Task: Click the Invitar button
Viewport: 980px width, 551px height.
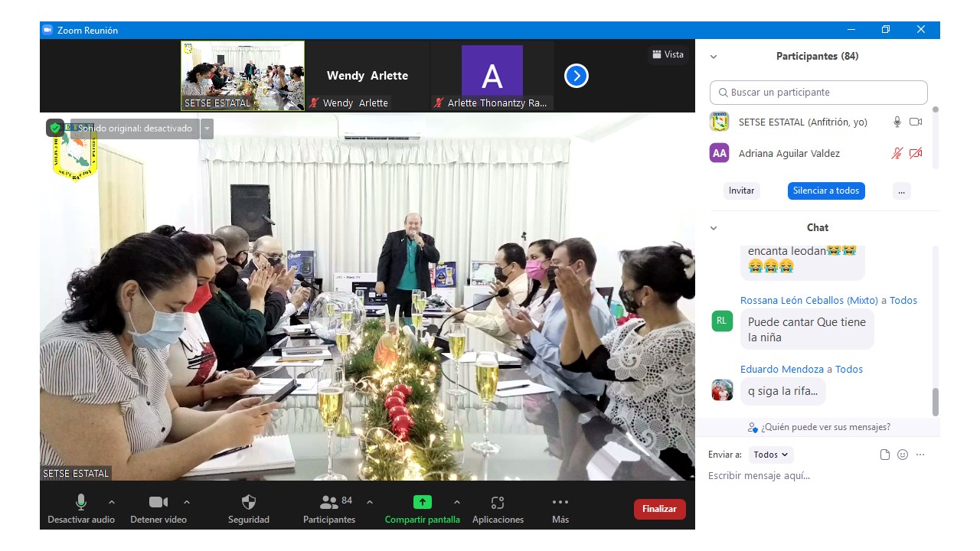Action: tap(741, 191)
